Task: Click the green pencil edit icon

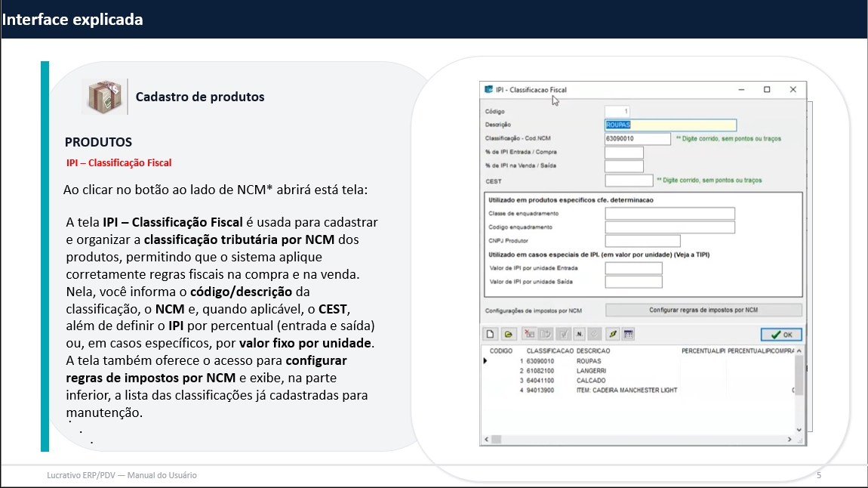Action: pyautogui.click(x=613, y=334)
